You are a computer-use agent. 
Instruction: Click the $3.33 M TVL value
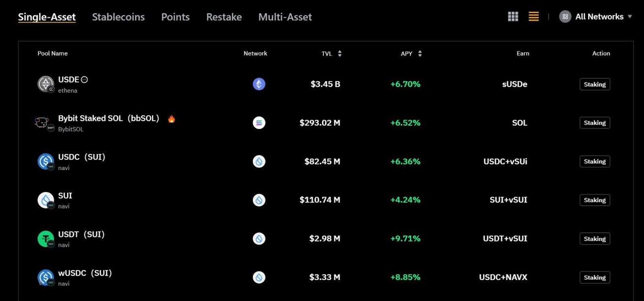pos(324,277)
